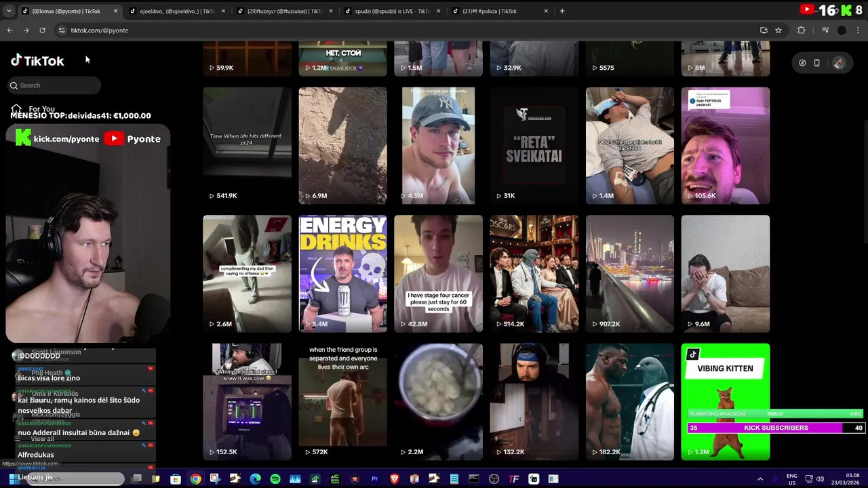Open Microsoft Store from the taskbar

click(x=176, y=479)
